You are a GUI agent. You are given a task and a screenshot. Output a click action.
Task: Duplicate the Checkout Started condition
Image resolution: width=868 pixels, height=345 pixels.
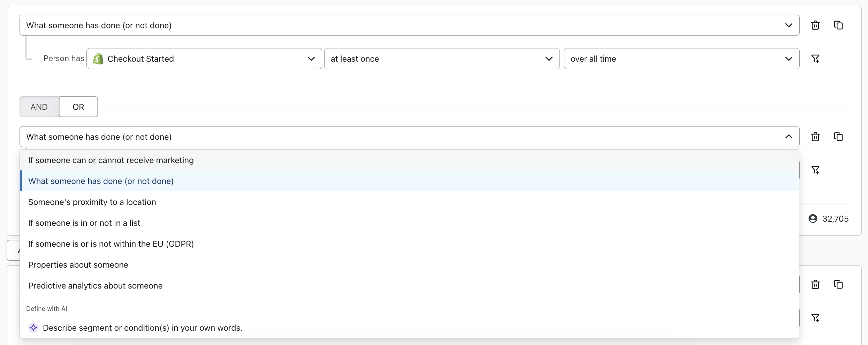click(x=838, y=25)
